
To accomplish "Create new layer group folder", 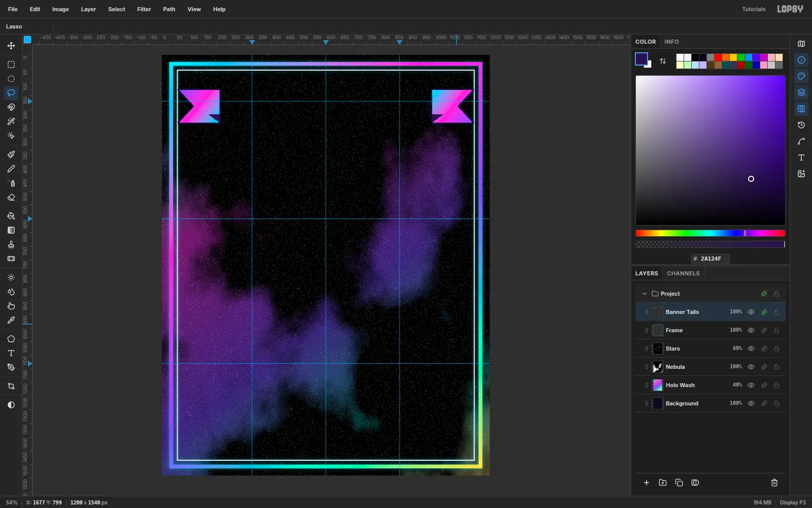I will 663,483.
